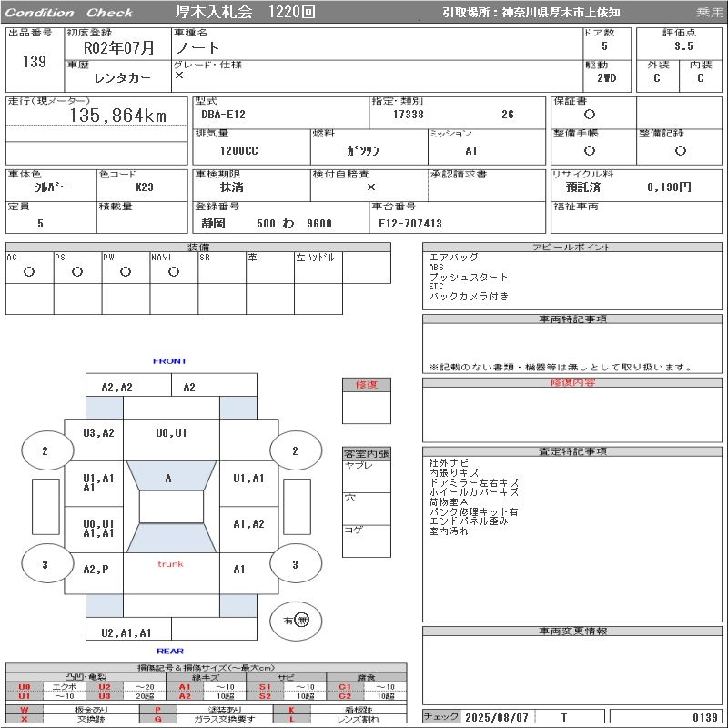This screenshot has width=728, height=728.
Task: Click the circle mark under 整備記録
Action: (x=680, y=150)
